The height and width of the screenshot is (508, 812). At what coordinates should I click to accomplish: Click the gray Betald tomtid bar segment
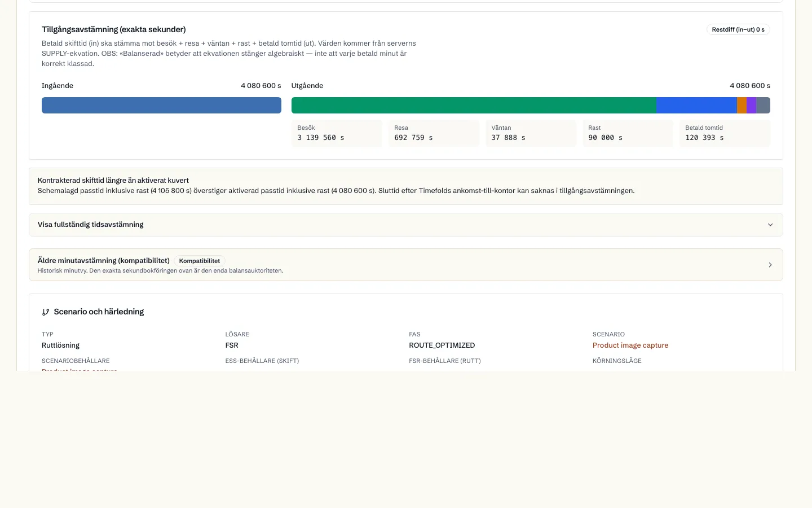click(763, 105)
